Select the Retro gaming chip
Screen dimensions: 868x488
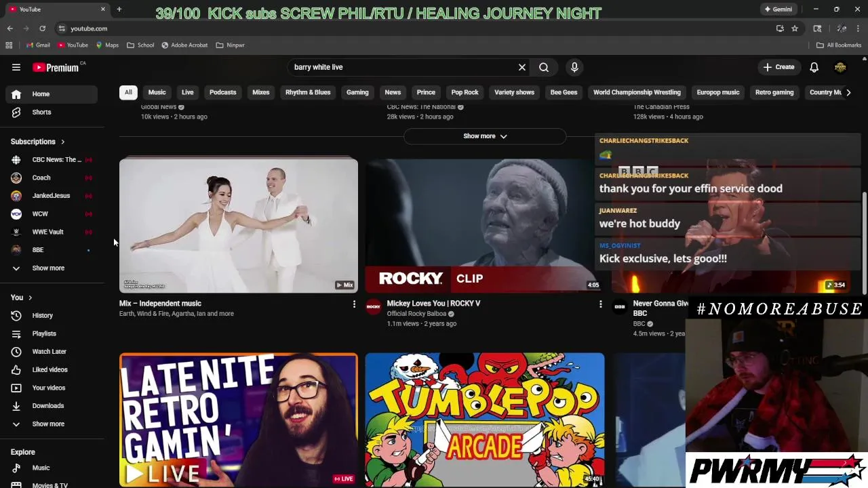click(774, 92)
